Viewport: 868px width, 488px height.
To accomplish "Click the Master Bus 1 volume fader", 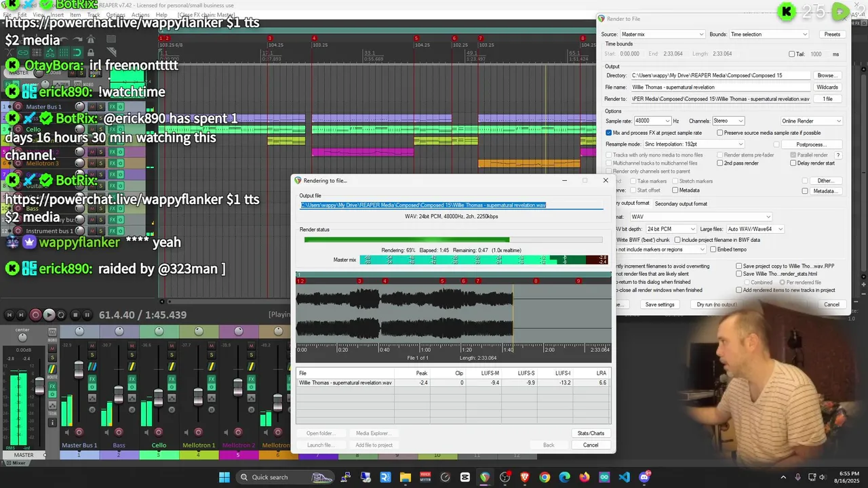I will click(79, 370).
